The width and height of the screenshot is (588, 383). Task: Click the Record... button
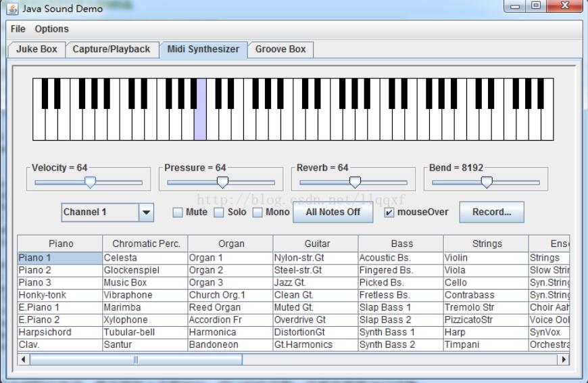click(491, 212)
